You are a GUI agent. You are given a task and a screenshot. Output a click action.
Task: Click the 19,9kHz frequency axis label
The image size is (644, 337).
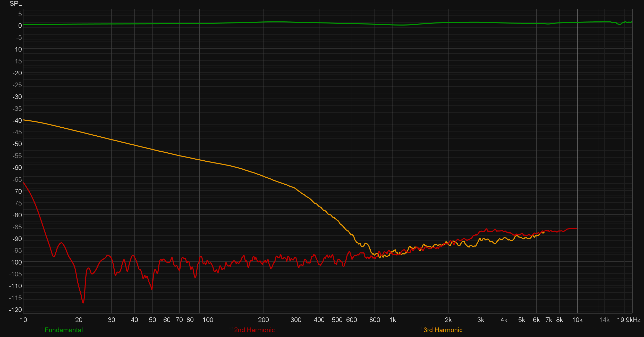629,320
